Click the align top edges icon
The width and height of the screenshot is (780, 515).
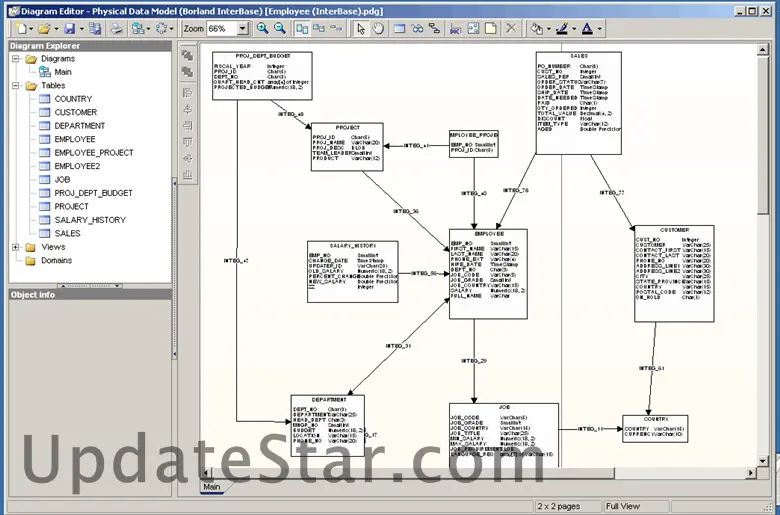[x=188, y=142]
